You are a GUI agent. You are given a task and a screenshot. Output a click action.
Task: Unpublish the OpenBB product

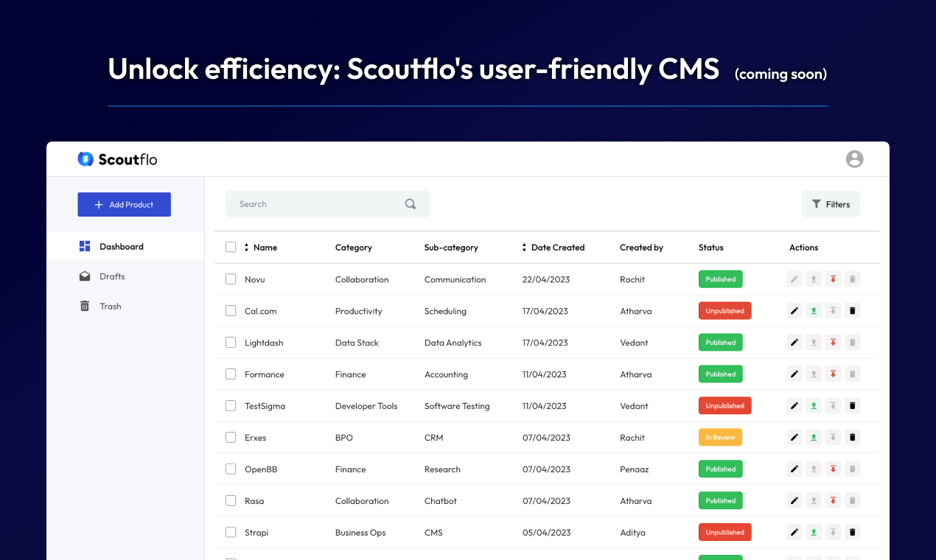833,469
